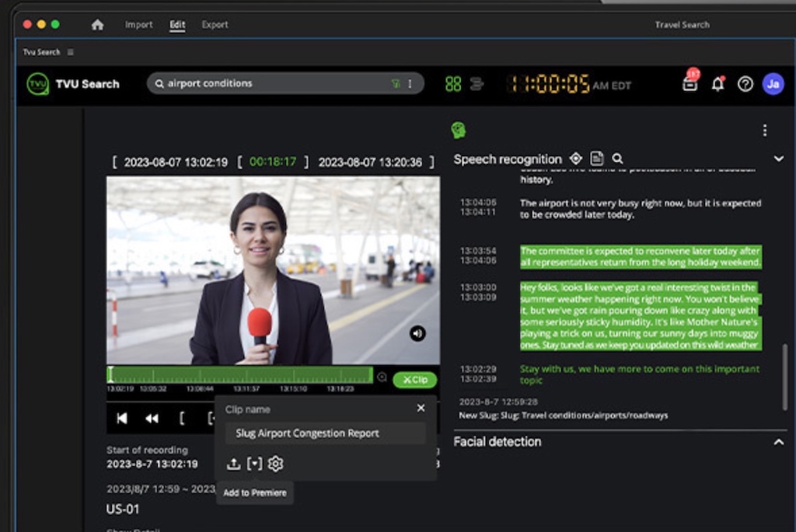Viewport: 796px width, 532px height.
Task: Select transcript line about airport not busy
Action: click(x=641, y=209)
